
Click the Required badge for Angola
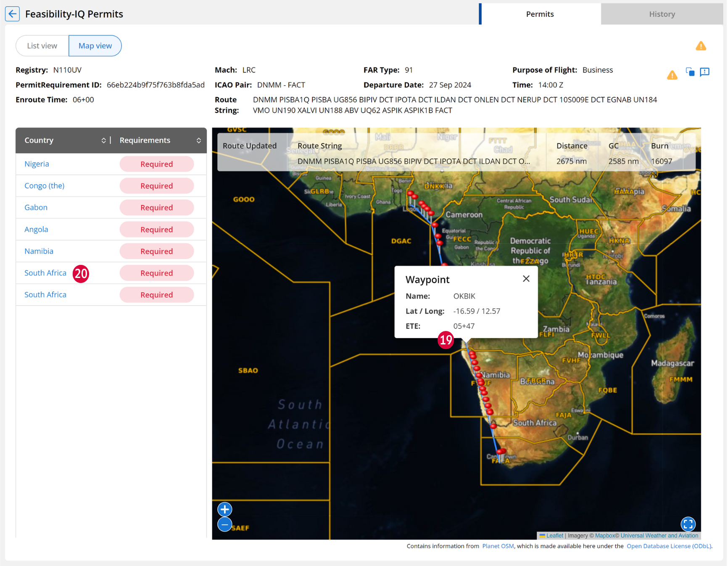pos(157,230)
